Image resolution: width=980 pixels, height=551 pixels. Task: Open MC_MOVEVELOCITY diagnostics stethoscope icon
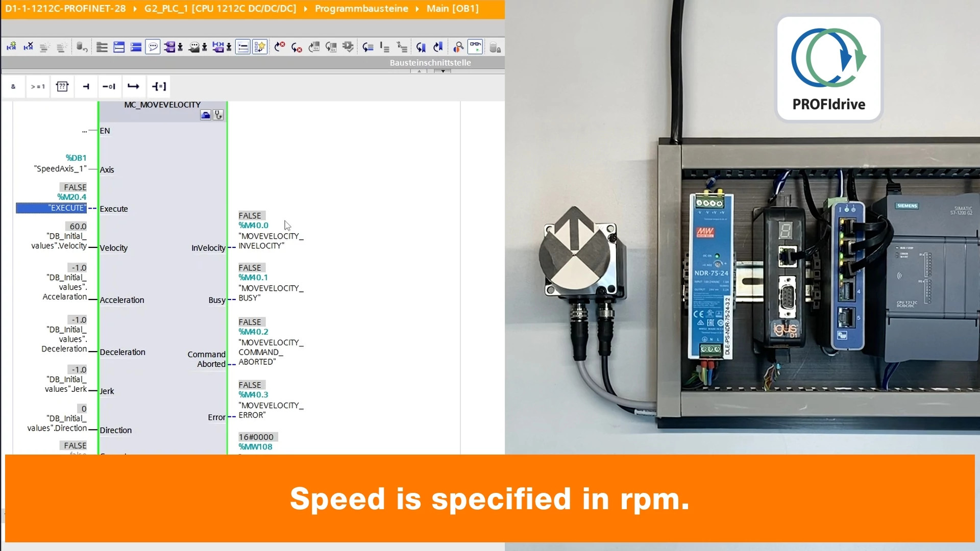(x=218, y=115)
